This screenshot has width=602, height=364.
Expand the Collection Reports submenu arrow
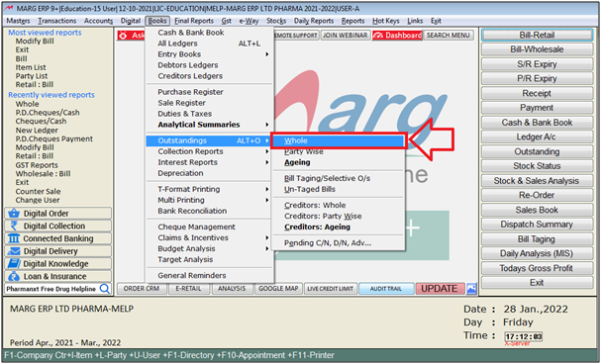(266, 151)
